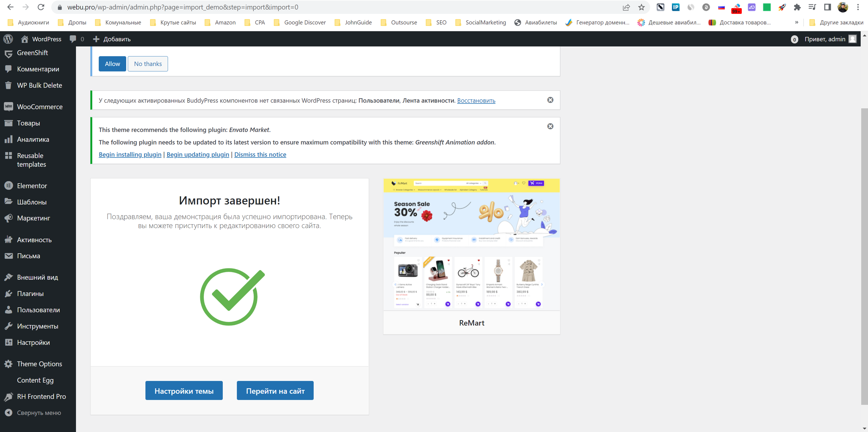Image resolution: width=868 pixels, height=432 pixels.
Task: Click the ReMart demo preview thumbnail
Action: [x=471, y=244]
